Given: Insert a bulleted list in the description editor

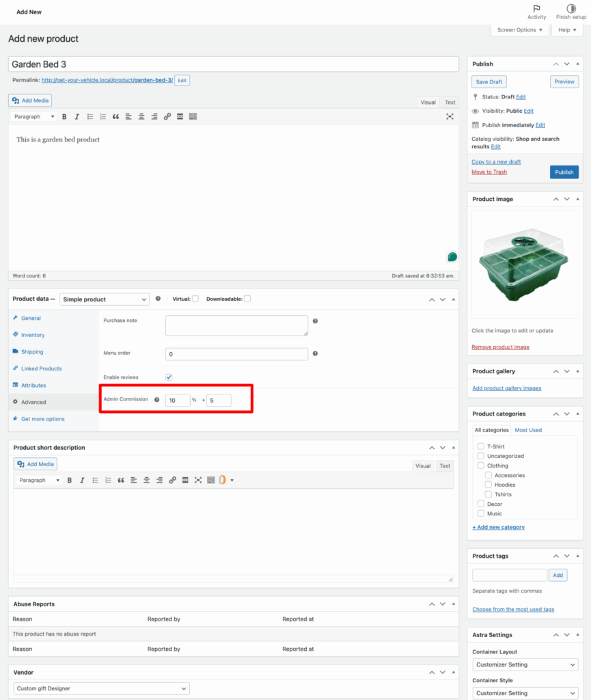Looking at the screenshot, I should click(x=90, y=116).
